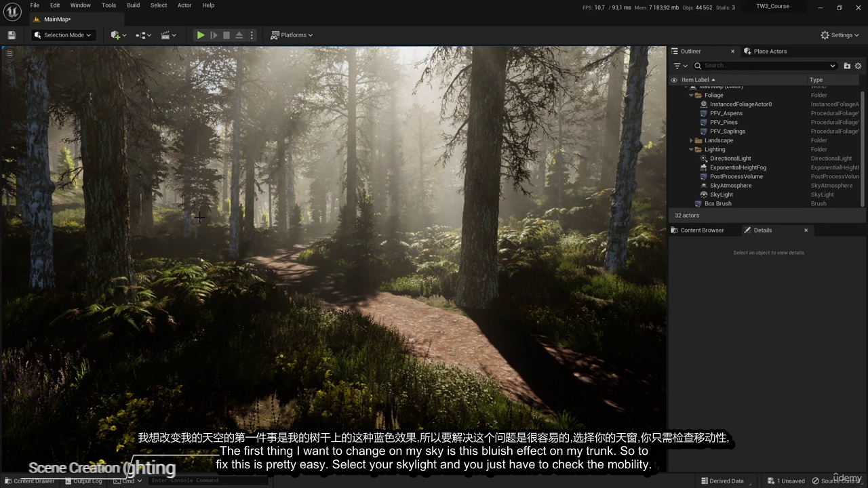Screen dimensions: 868x488
Task: Click the Unreal Engine logo icon
Action: [12, 12]
